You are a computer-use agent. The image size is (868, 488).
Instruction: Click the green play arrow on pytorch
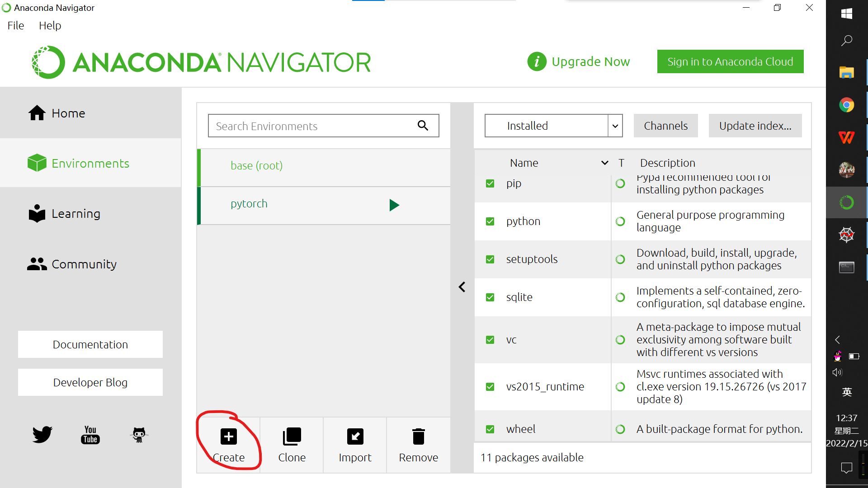(x=394, y=205)
